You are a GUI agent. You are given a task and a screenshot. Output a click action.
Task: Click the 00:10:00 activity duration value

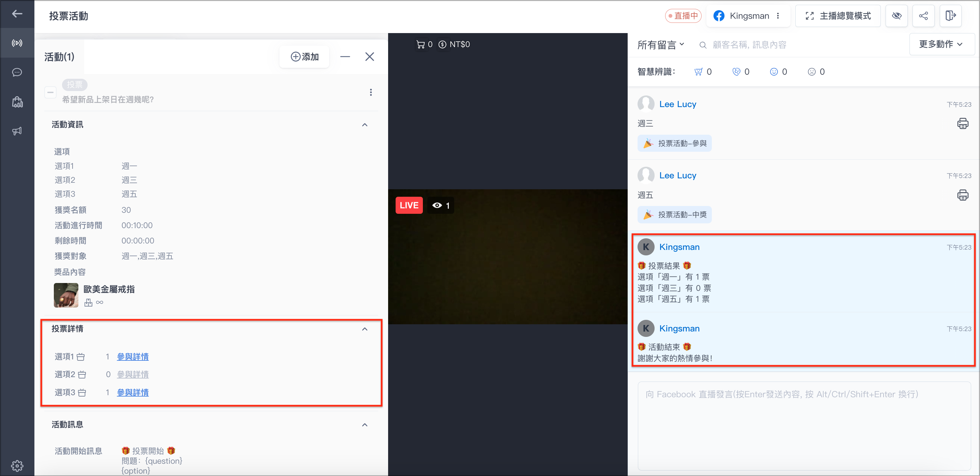click(137, 226)
